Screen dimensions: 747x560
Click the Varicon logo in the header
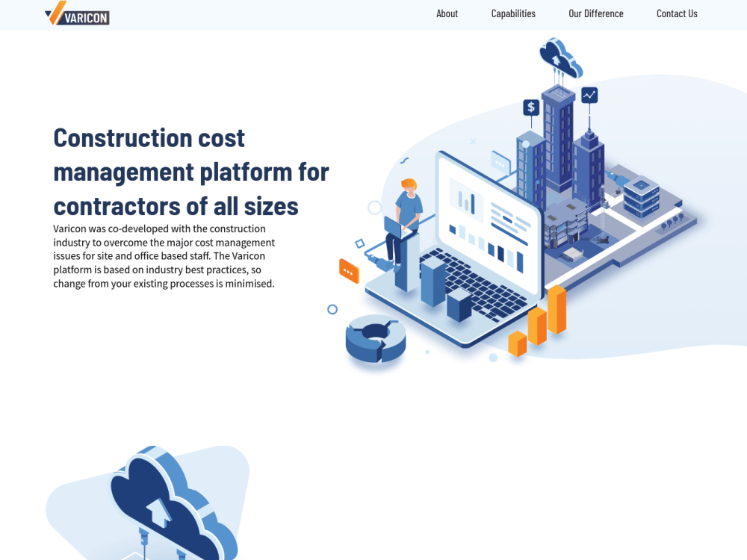pos(77,13)
